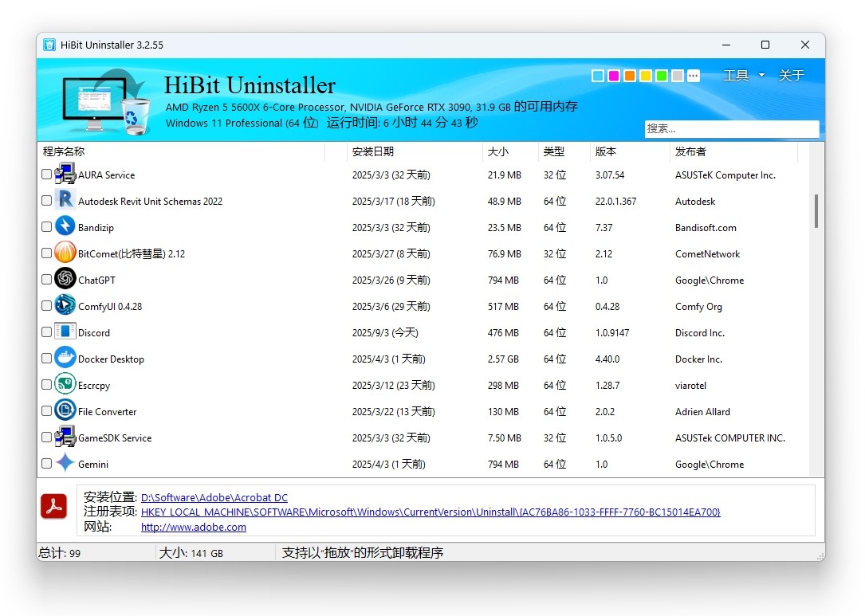Select the yellow theme color swatch
865x616 pixels.
click(646, 77)
